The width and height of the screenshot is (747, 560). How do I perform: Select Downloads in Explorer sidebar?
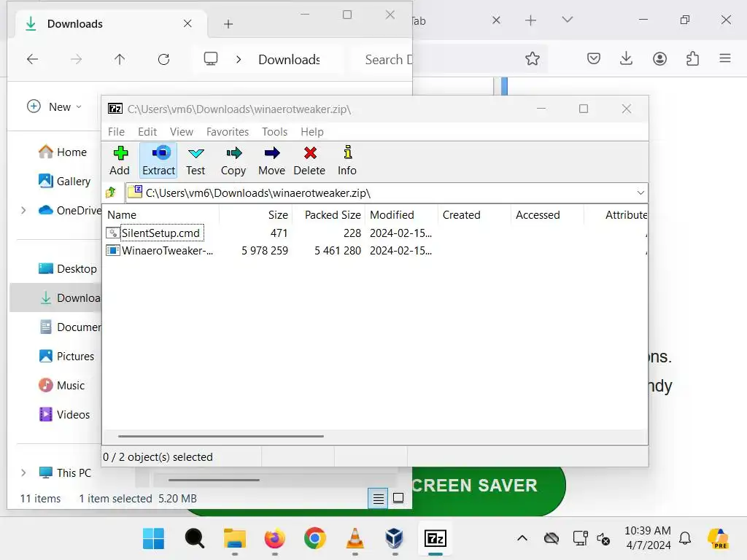[x=55, y=297]
